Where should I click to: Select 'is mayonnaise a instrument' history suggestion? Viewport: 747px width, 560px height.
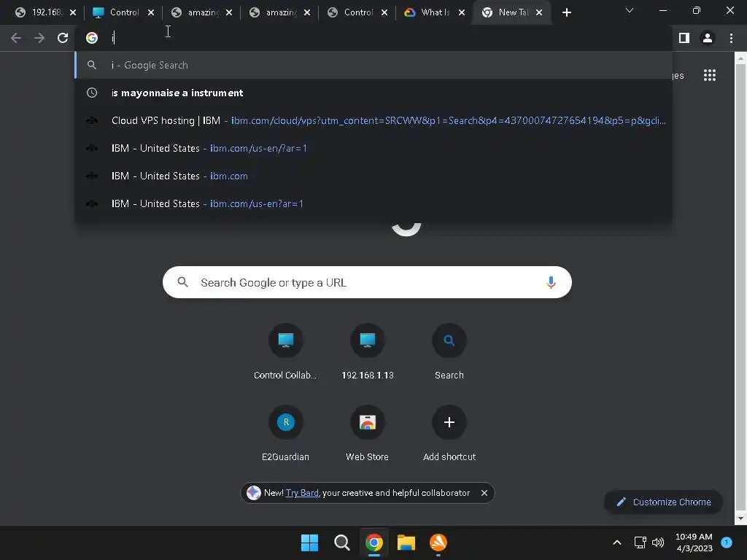pyautogui.click(x=373, y=93)
